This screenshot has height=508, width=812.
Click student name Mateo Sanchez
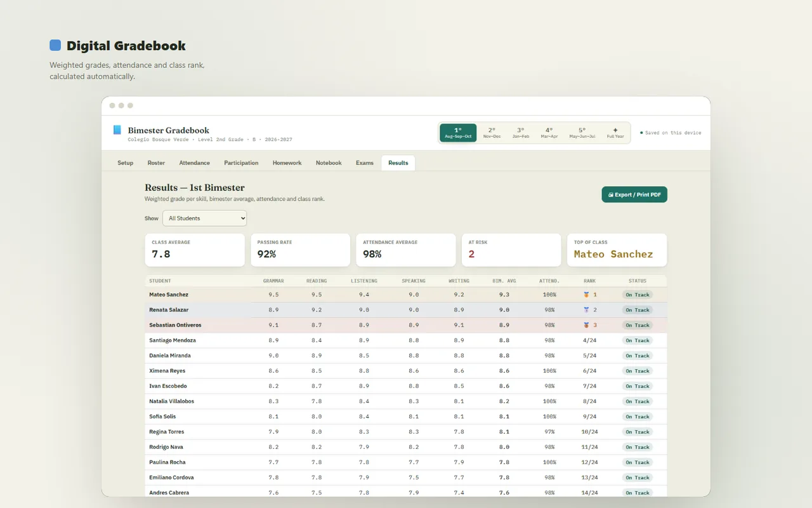point(169,295)
